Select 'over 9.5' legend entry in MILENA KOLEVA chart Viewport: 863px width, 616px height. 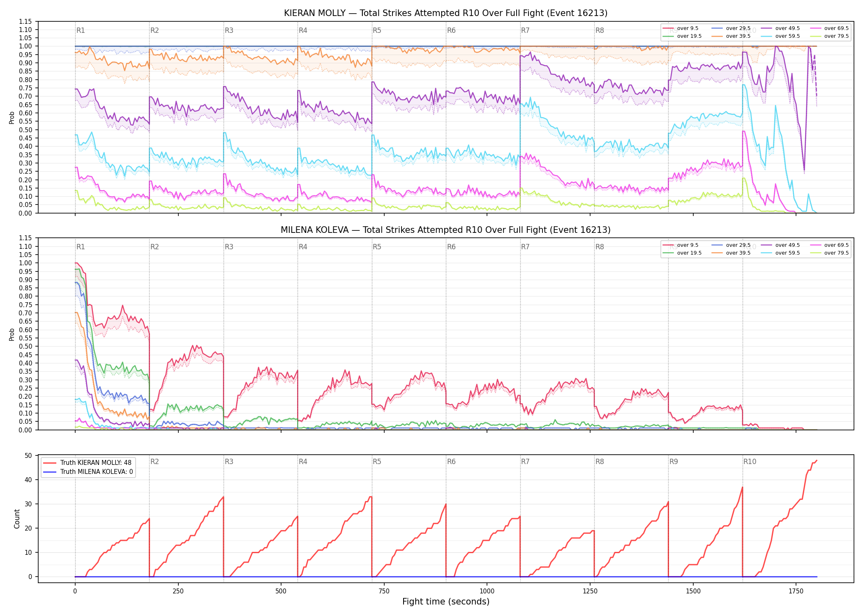tap(681, 245)
